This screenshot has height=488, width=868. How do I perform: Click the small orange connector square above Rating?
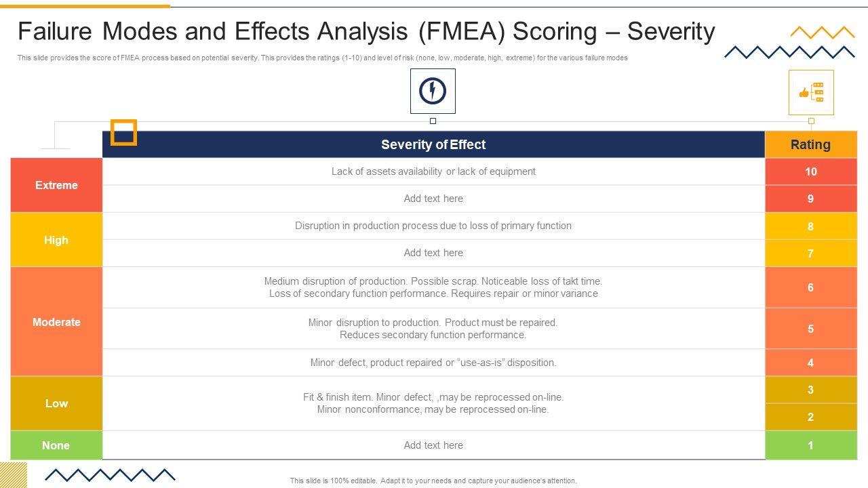pyautogui.click(x=811, y=121)
